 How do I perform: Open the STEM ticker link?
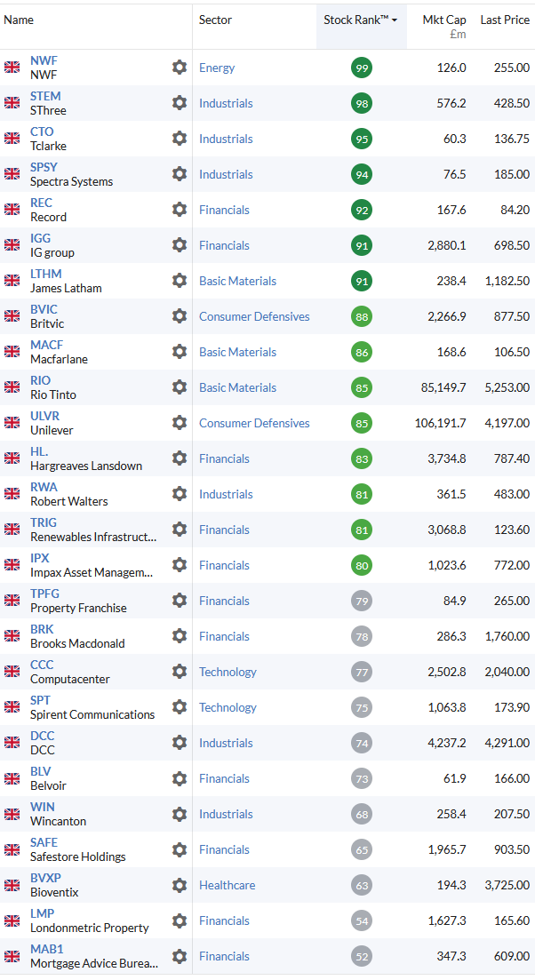(45, 96)
